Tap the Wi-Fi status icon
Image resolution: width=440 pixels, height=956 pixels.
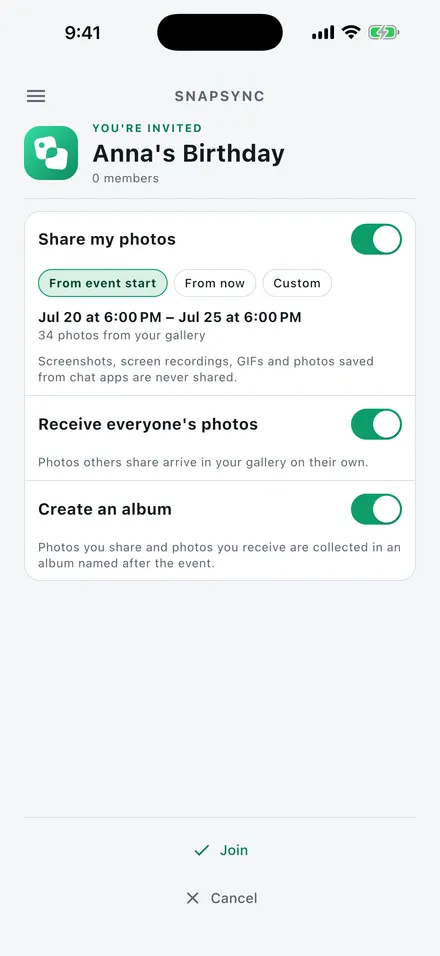(351, 32)
